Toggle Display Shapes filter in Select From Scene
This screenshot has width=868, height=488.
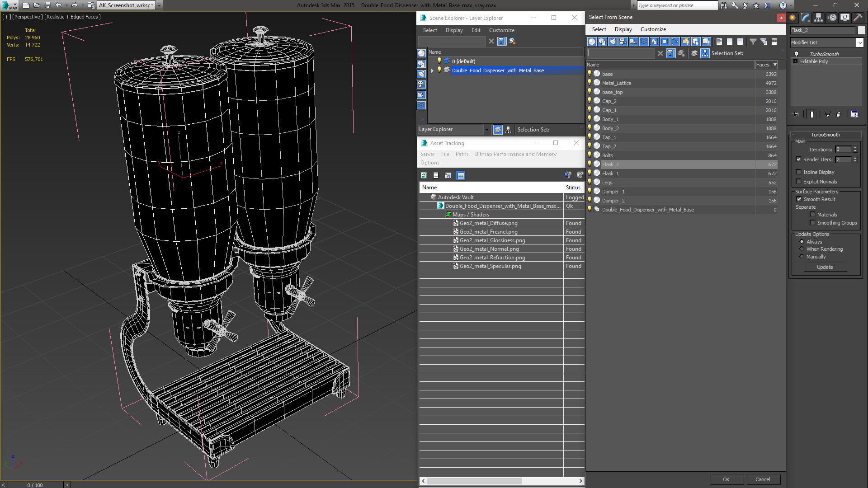[x=602, y=42]
